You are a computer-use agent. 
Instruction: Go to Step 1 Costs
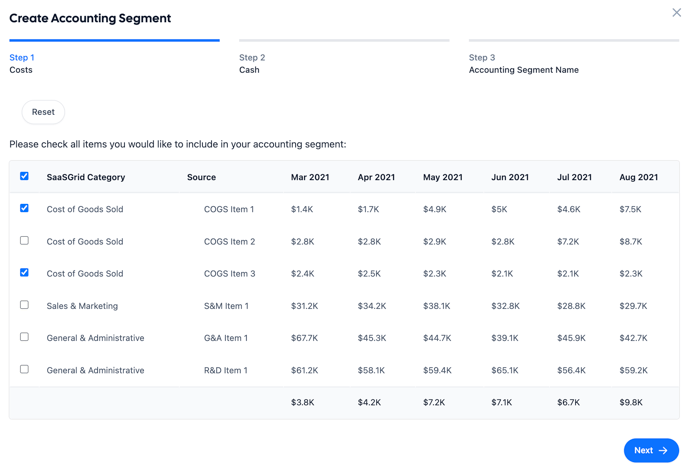point(22,64)
